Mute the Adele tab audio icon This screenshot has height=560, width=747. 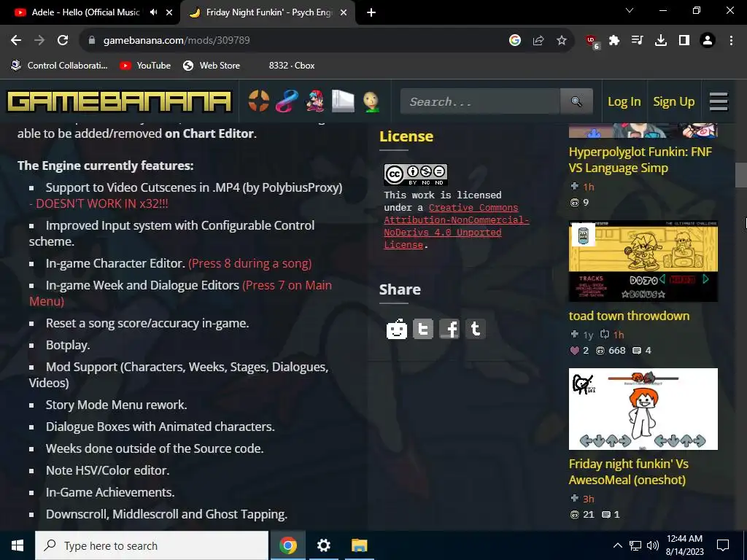pyautogui.click(x=153, y=12)
